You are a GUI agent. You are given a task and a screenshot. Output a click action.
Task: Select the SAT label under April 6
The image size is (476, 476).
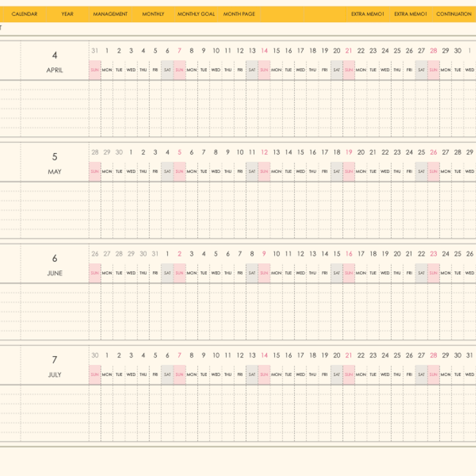[x=167, y=70]
